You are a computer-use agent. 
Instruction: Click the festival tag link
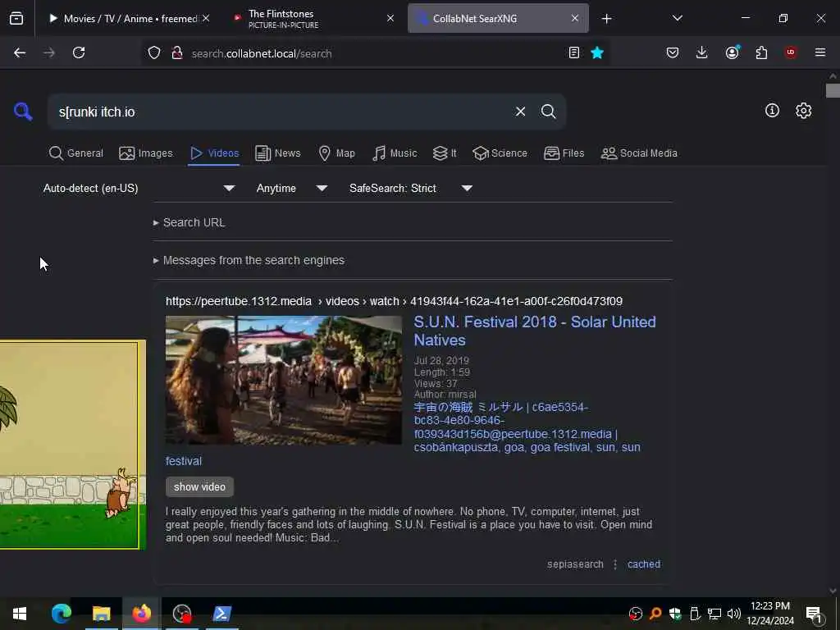183,461
